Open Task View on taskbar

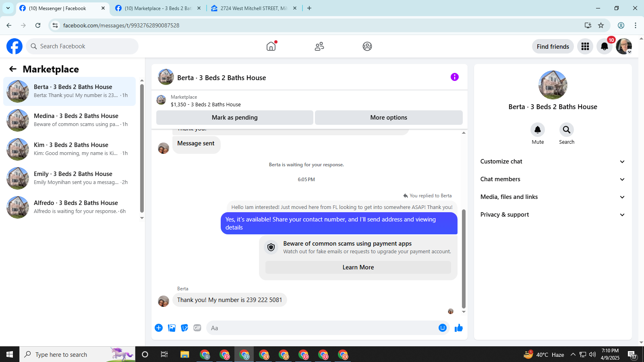coord(164,354)
